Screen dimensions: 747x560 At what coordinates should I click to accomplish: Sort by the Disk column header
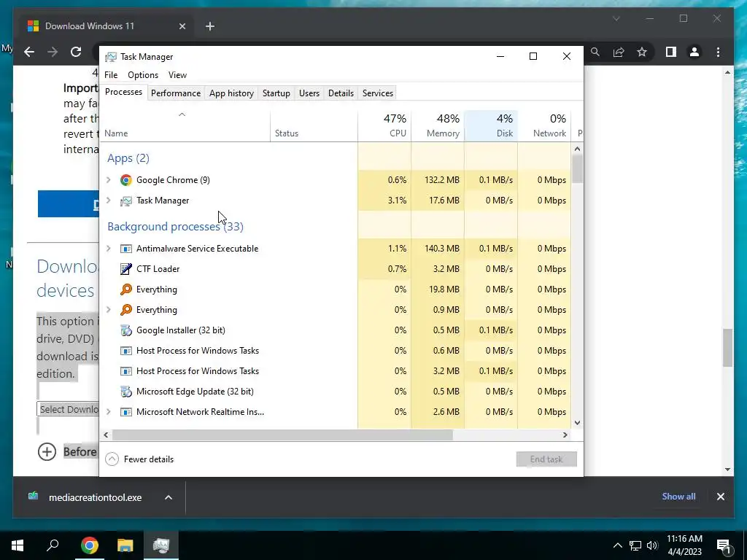tap(491, 125)
